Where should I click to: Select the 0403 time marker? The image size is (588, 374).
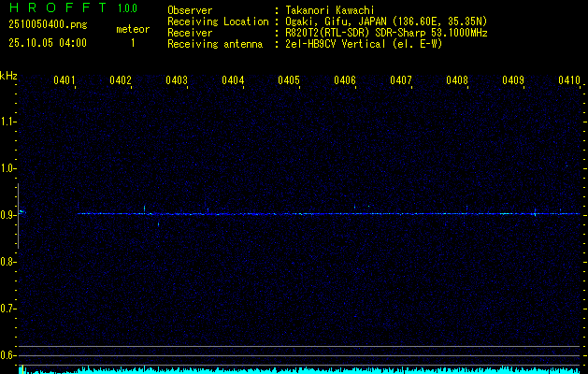tap(177, 80)
